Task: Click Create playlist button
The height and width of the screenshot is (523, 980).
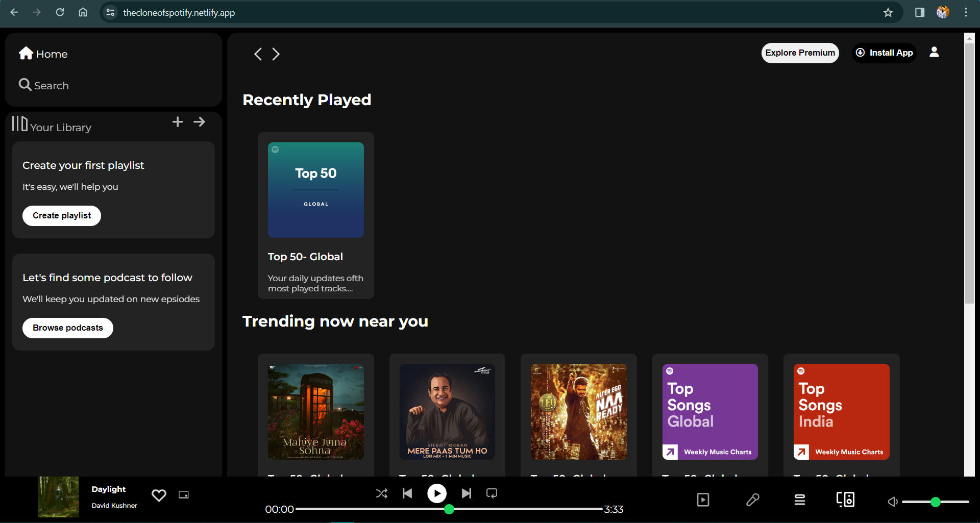Action: (62, 215)
